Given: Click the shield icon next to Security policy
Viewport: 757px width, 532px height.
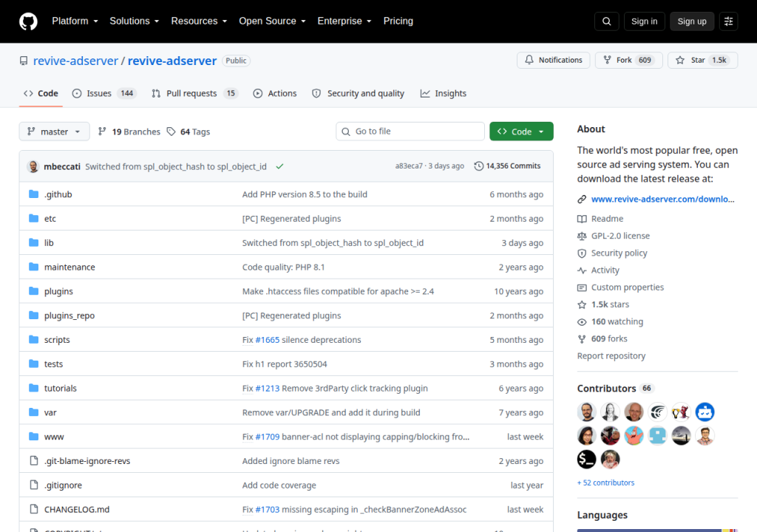Looking at the screenshot, I should [x=582, y=253].
